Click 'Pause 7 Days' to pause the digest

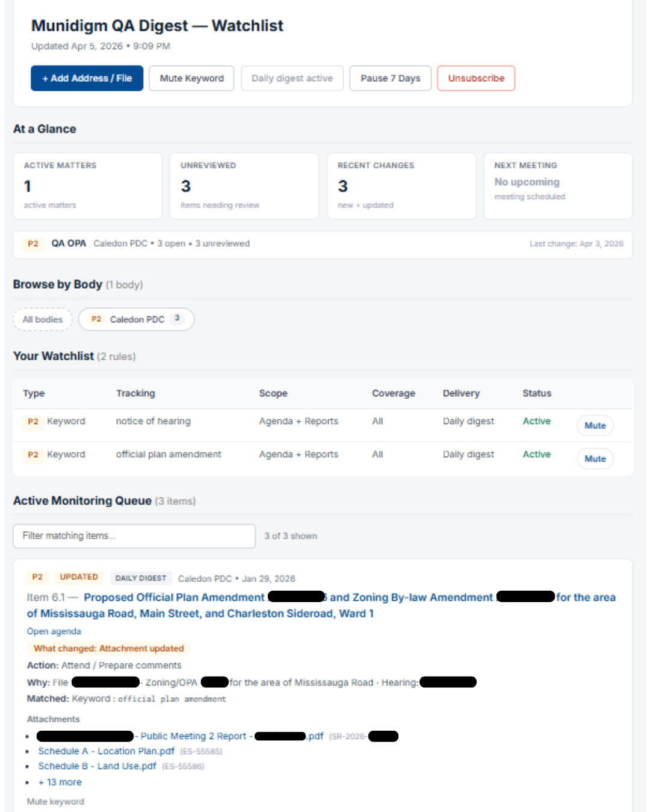[390, 78]
